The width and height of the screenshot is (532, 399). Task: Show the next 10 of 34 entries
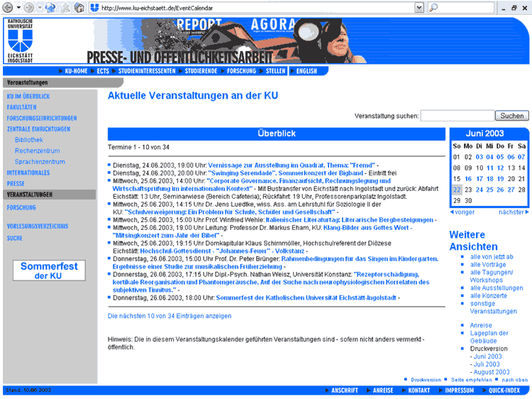click(170, 315)
